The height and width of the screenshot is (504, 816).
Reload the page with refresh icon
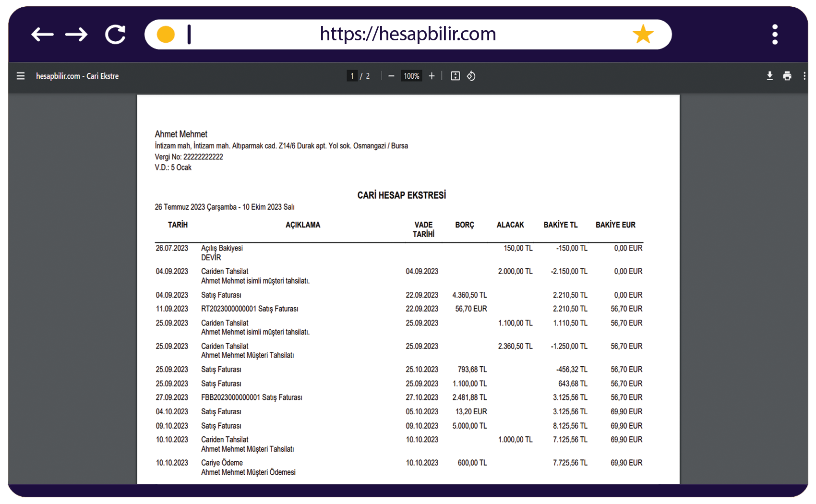click(115, 35)
